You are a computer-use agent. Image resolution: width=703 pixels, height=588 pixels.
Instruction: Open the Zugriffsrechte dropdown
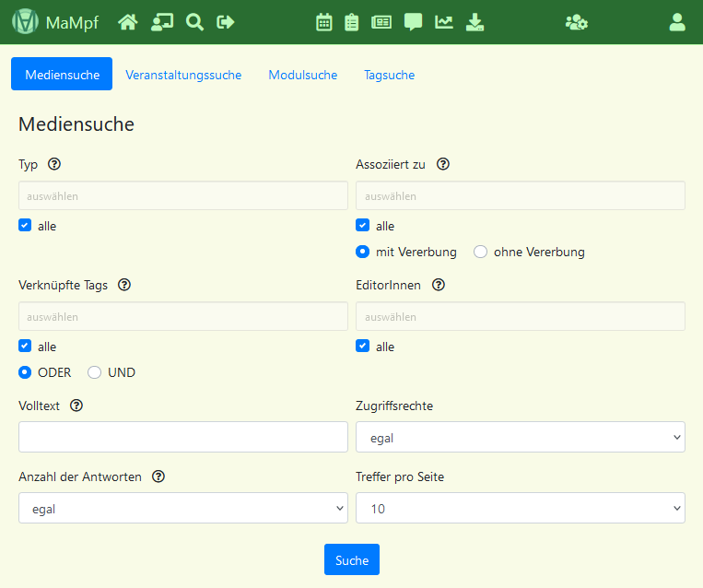pyautogui.click(x=520, y=438)
